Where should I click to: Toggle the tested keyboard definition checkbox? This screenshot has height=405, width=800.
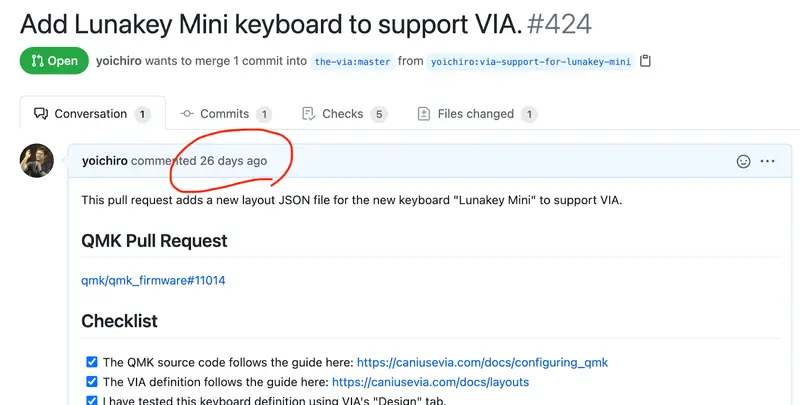click(x=92, y=400)
